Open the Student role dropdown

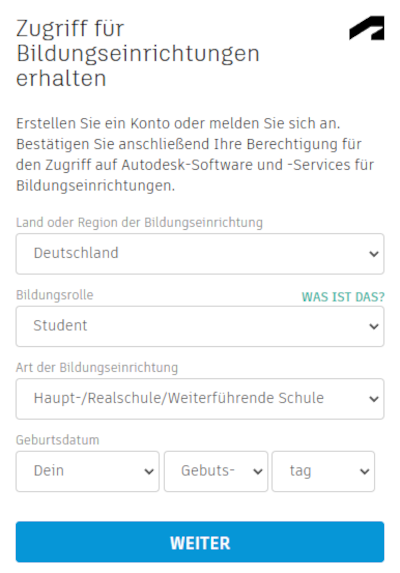pos(200,326)
